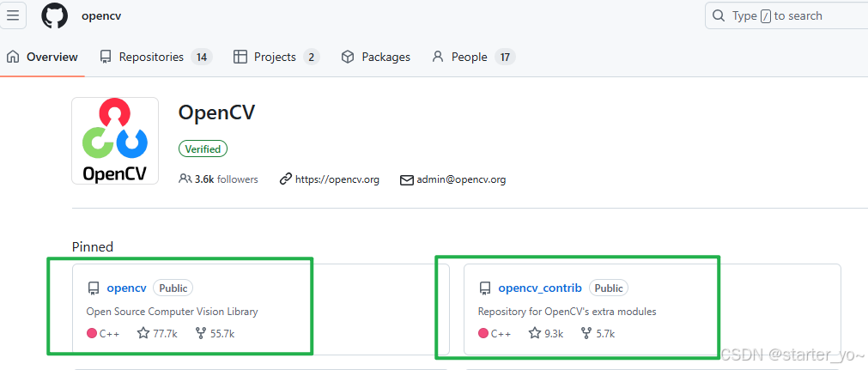Open the opencv_contrib pinned repository link
The width and height of the screenshot is (868, 370).
click(x=540, y=288)
